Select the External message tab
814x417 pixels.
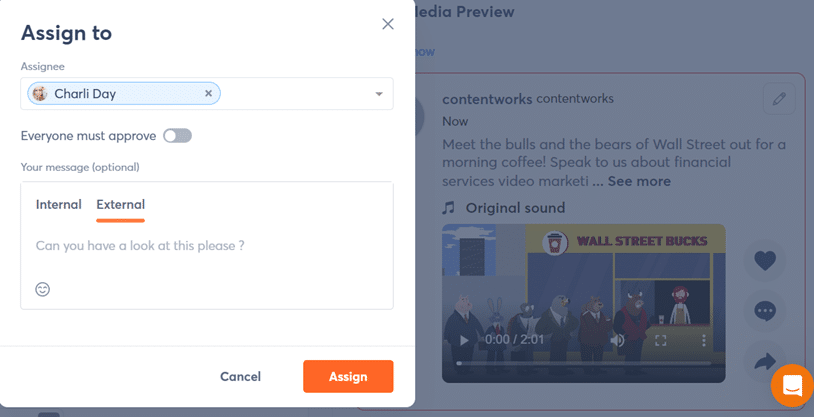point(120,204)
